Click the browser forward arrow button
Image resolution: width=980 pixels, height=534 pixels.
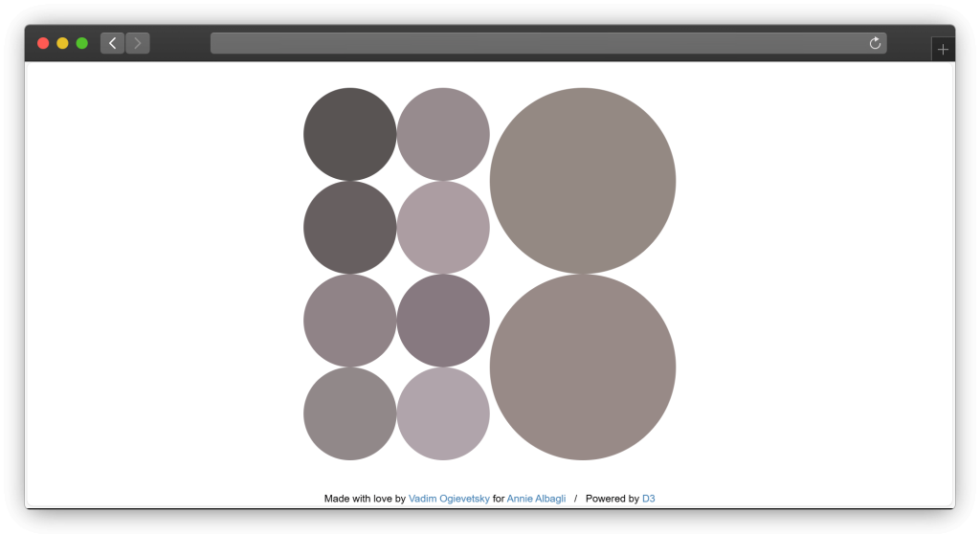click(x=138, y=43)
